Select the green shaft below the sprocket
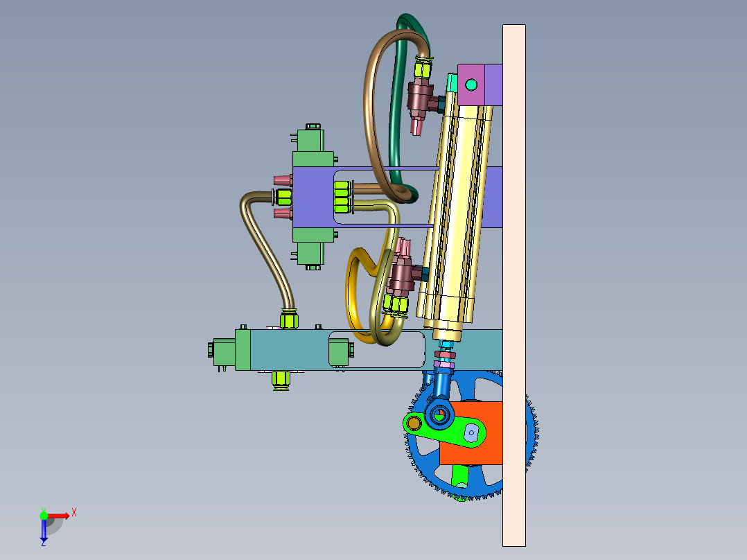This screenshot has height=560, width=747. click(461, 478)
